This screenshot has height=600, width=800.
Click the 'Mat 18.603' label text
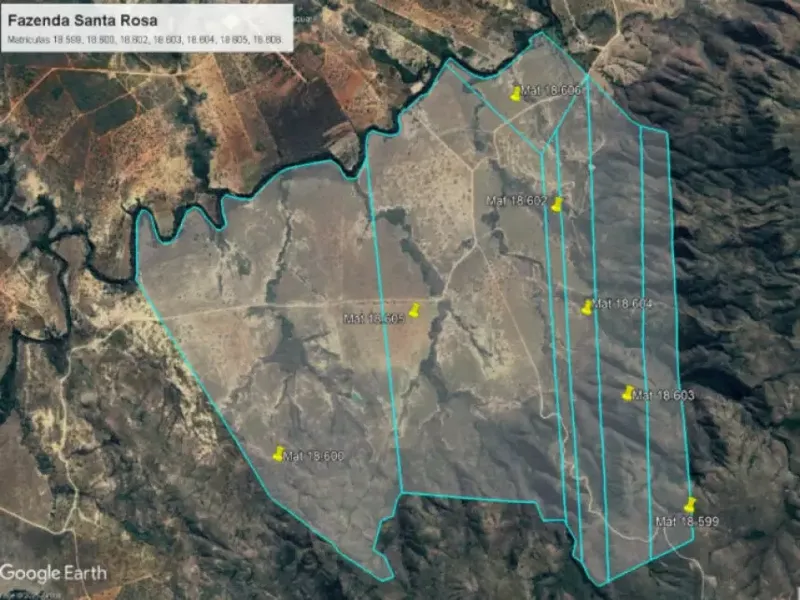665,396
